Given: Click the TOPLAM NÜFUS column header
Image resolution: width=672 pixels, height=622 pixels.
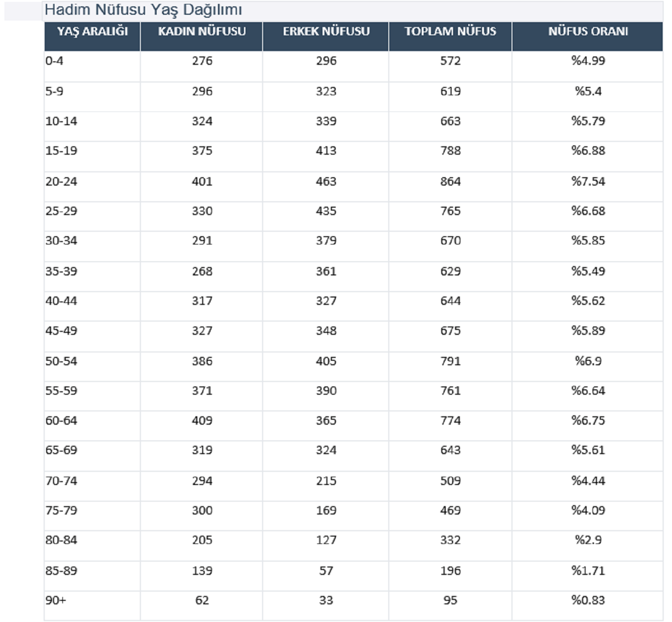Looking at the screenshot, I should pos(450,31).
